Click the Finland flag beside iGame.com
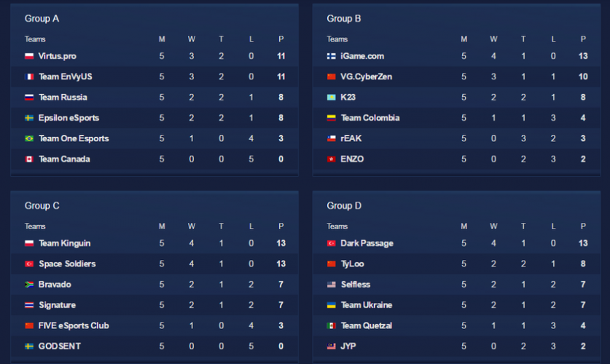This screenshot has height=364, width=610. [x=332, y=56]
